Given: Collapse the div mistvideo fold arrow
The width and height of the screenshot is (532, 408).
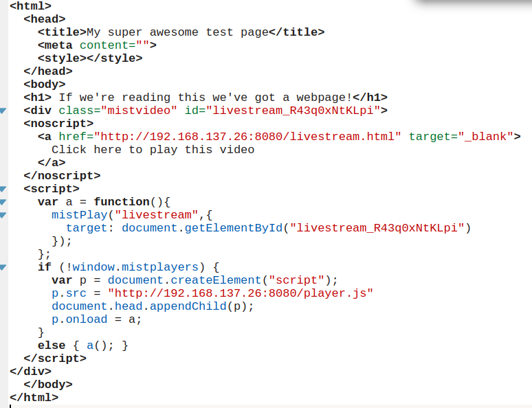Looking at the screenshot, I should point(3,111).
